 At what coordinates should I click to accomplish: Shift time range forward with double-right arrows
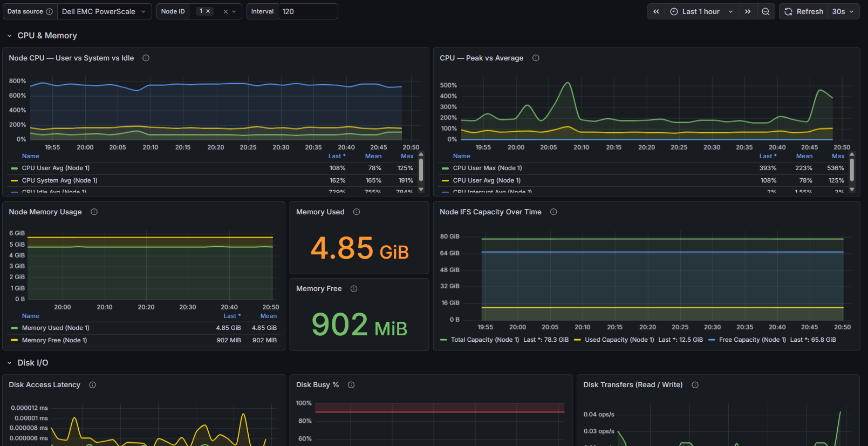tap(748, 11)
